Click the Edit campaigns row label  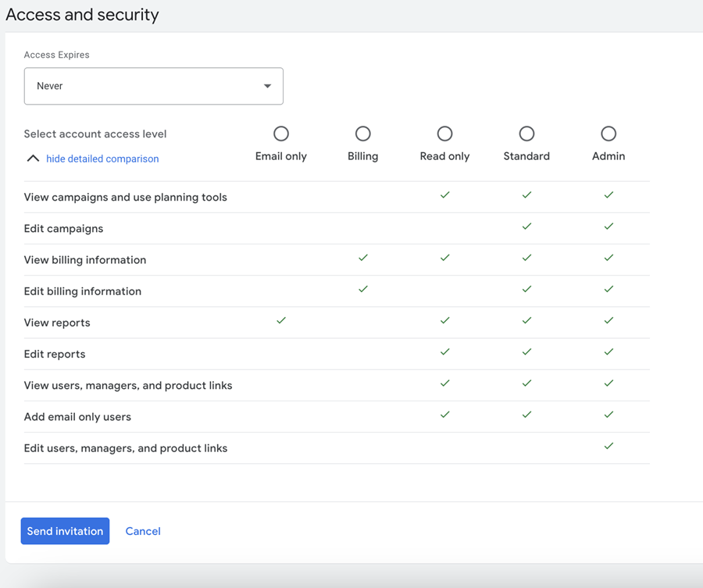pos(63,229)
